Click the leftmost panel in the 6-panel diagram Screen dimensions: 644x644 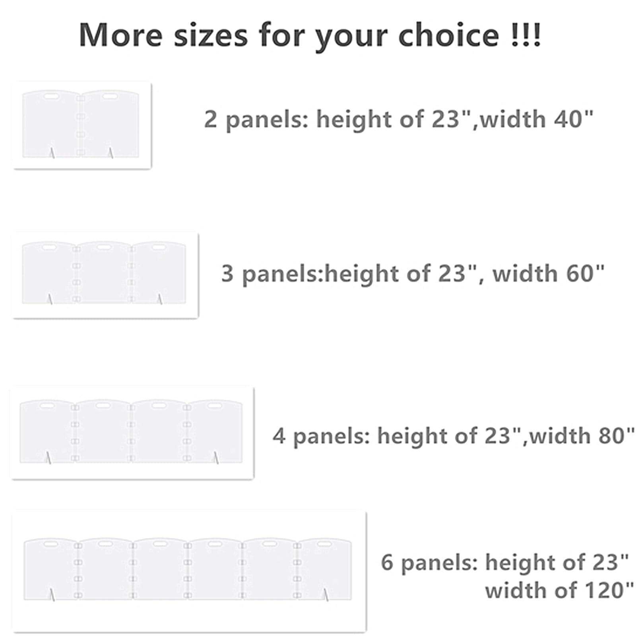[50, 569]
